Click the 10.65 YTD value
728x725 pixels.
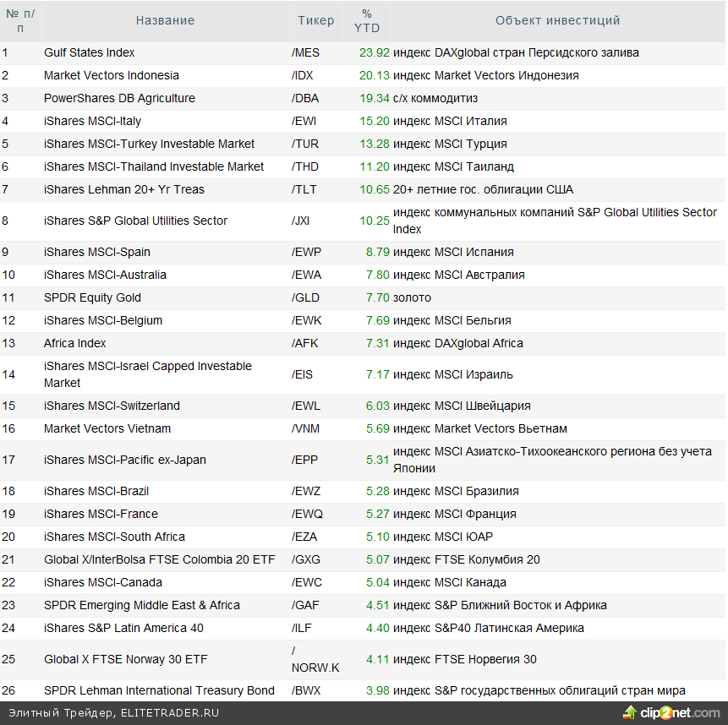point(375,189)
